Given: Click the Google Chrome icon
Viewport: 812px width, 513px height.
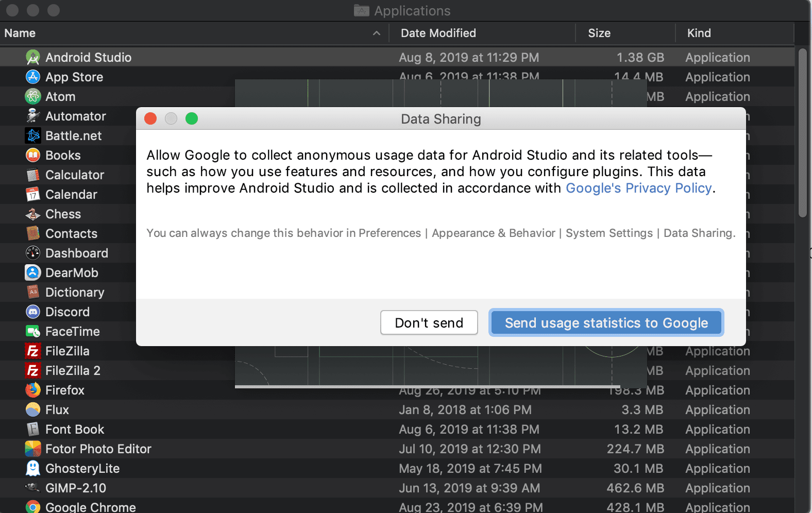Looking at the screenshot, I should (x=33, y=507).
